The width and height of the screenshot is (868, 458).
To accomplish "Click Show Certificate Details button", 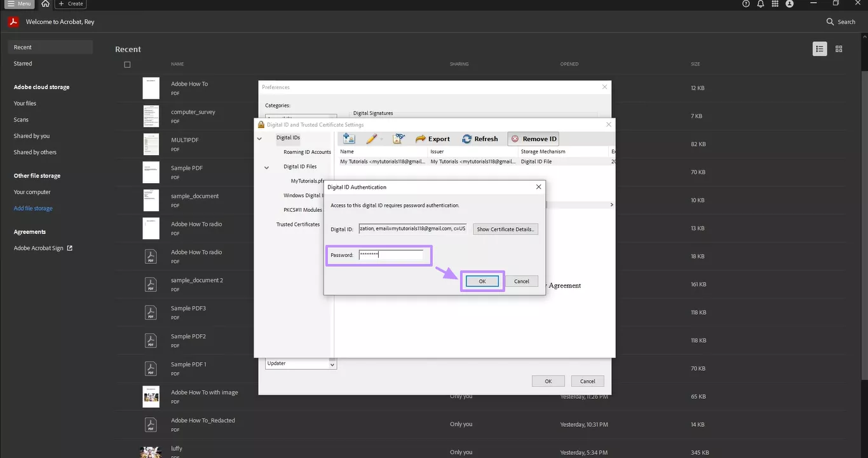I will click(x=506, y=229).
